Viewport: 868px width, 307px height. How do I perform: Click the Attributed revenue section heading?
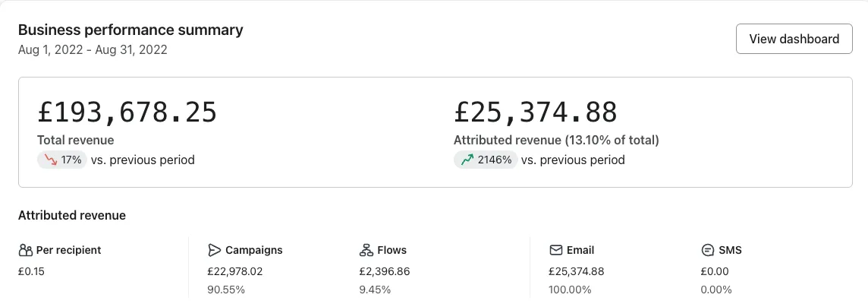[72, 216]
